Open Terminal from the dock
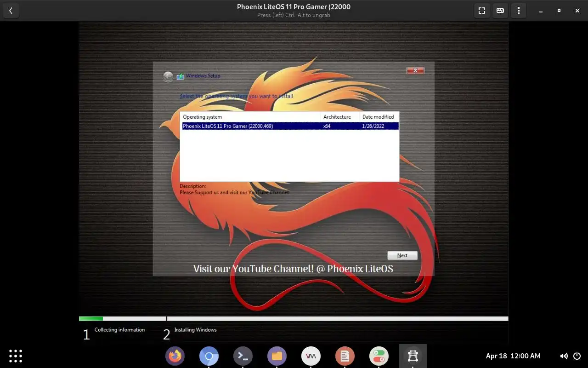The width and height of the screenshot is (588, 368). click(243, 356)
